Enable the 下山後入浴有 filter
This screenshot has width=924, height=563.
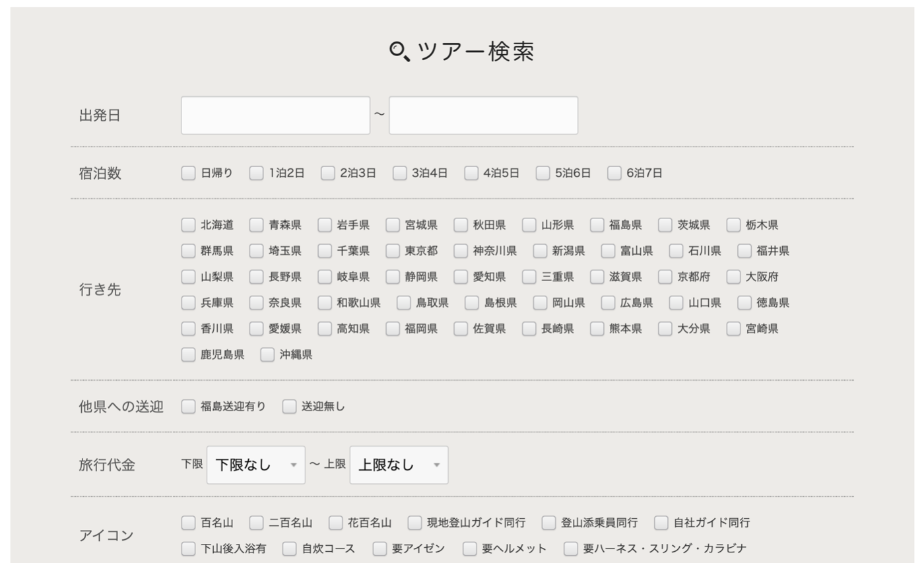[x=189, y=549]
